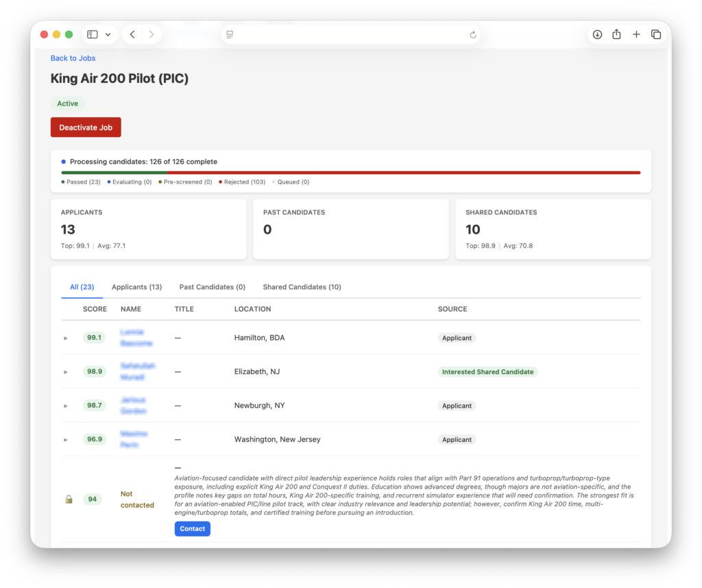Click the Passed (23) legend item
Image resolution: width=702 pixels, height=588 pixels.
[81, 182]
